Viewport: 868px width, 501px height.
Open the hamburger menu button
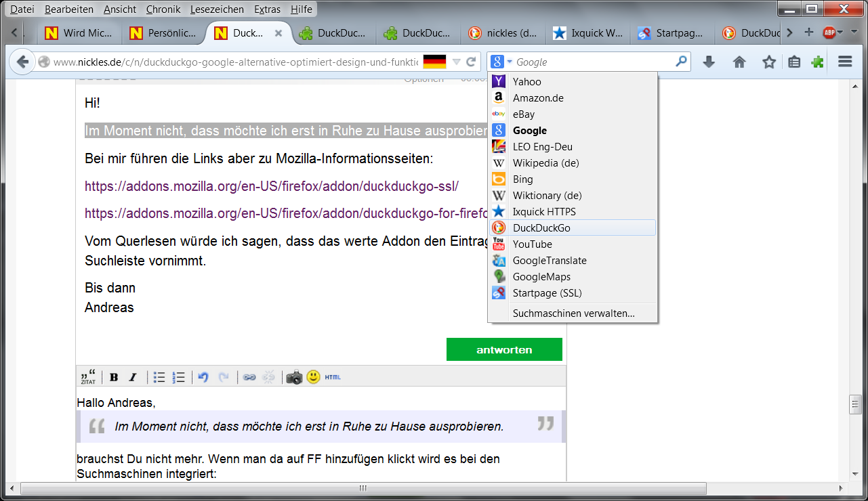[845, 62]
